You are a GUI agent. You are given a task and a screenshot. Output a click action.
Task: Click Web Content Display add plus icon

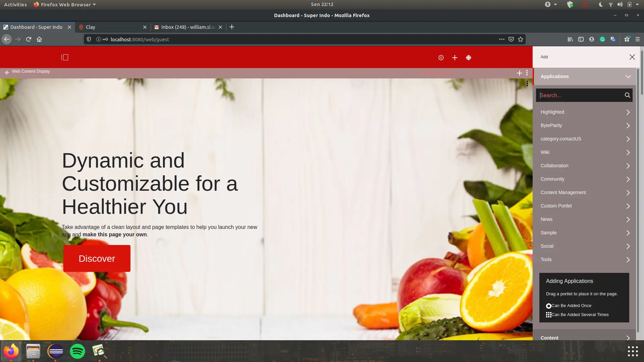click(519, 73)
